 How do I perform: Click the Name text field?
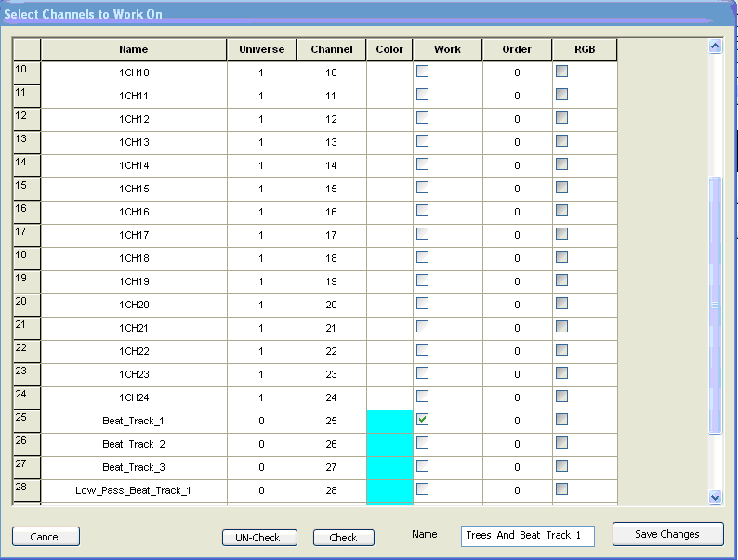pos(527,536)
